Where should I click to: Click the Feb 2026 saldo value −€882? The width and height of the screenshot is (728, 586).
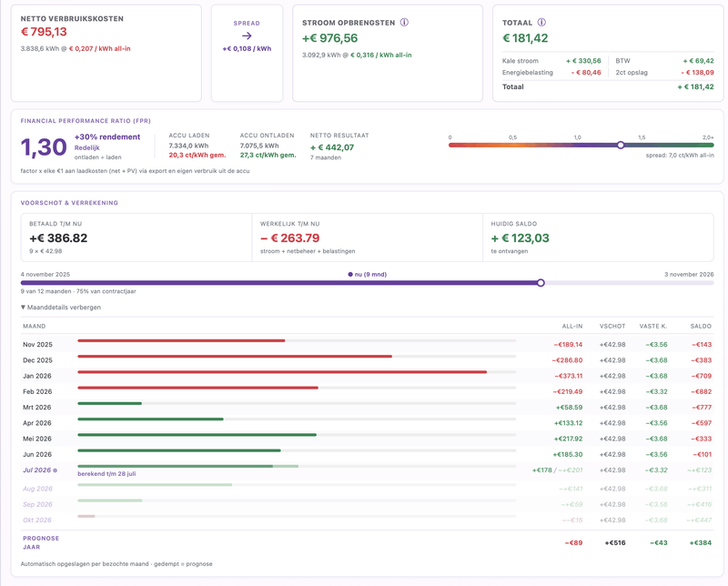click(702, 392)
